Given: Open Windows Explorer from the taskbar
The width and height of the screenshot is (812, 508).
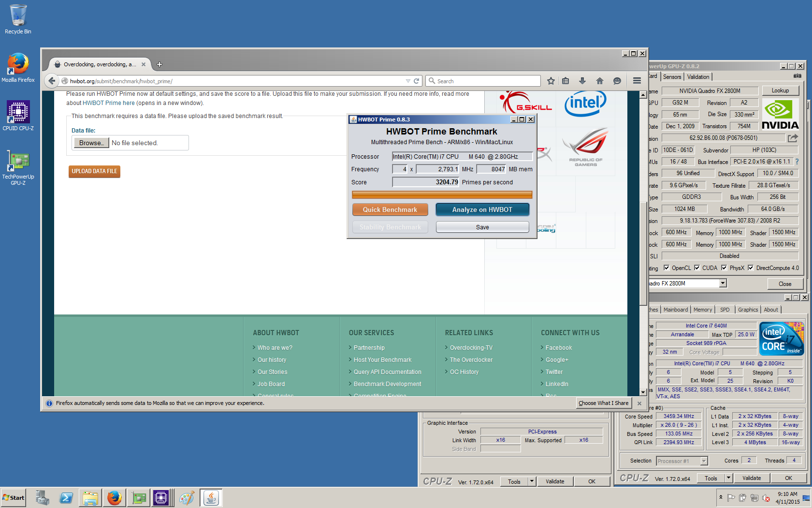Looking at the screenshot, I should pos(90,497).
